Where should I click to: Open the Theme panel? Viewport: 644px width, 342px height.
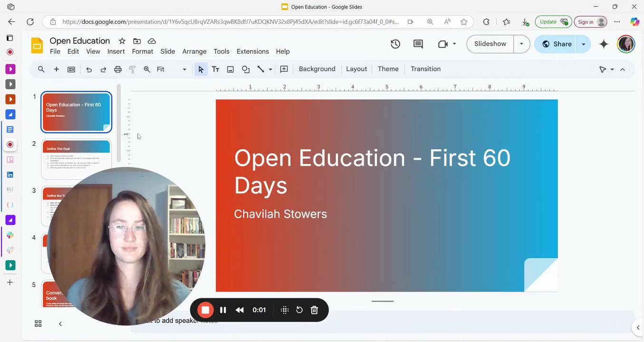coord(388,69)
